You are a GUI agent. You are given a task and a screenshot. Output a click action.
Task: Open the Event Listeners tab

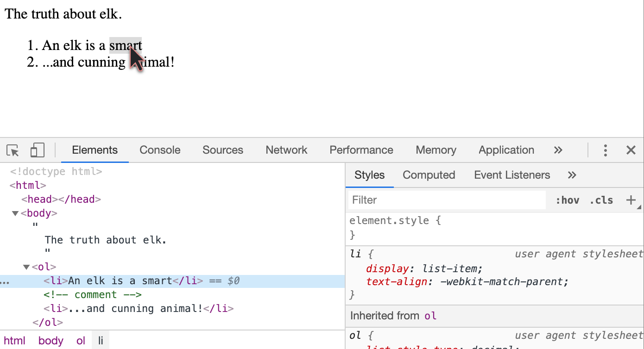pos(512,175)
